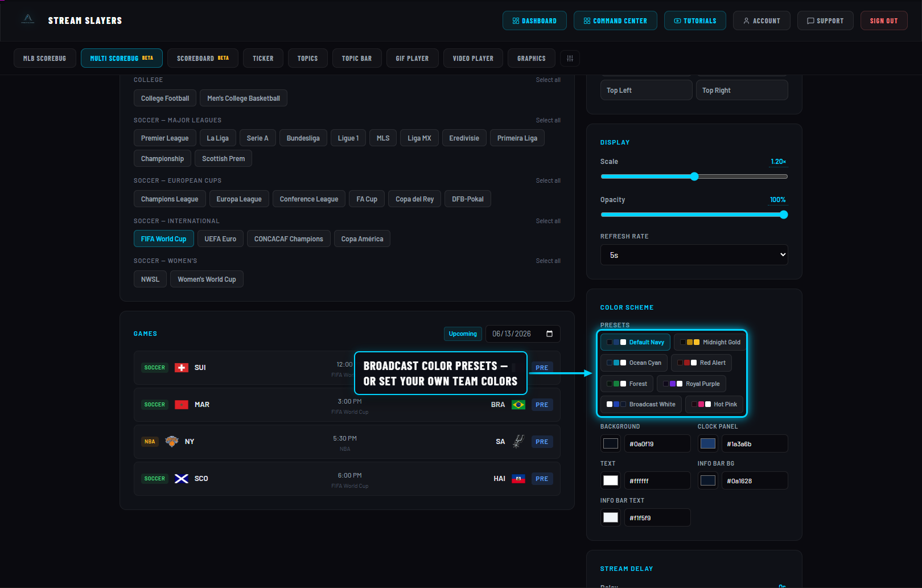Apply the Hot Pink preset

[x=714, y=404]
